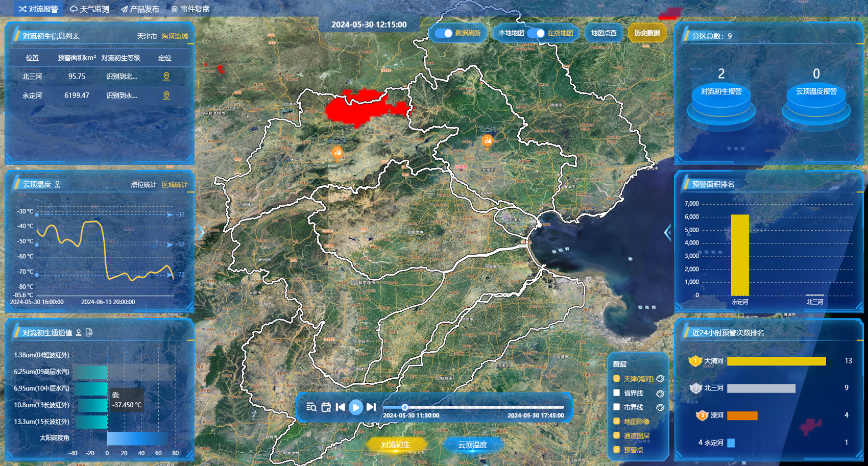Open the color palette for 省界线 layer
Screen dimensions: 868x466
point(660,394)
